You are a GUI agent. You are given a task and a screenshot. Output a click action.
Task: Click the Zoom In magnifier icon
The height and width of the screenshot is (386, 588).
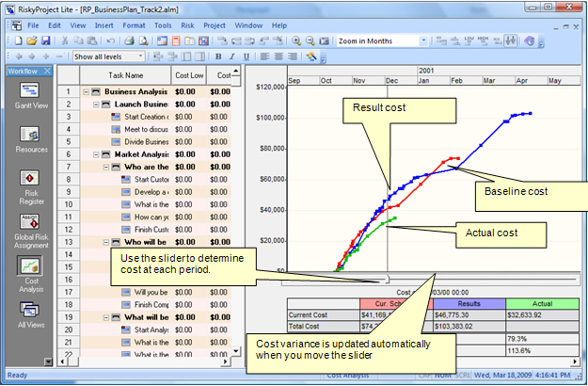[x=295, y=41]
